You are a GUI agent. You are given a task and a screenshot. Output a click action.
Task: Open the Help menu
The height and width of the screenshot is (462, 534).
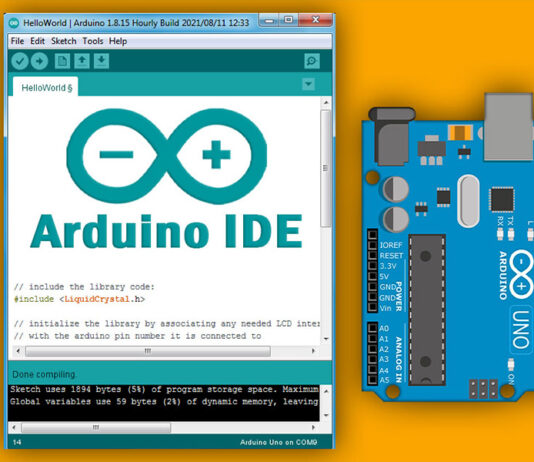point(118,41)
